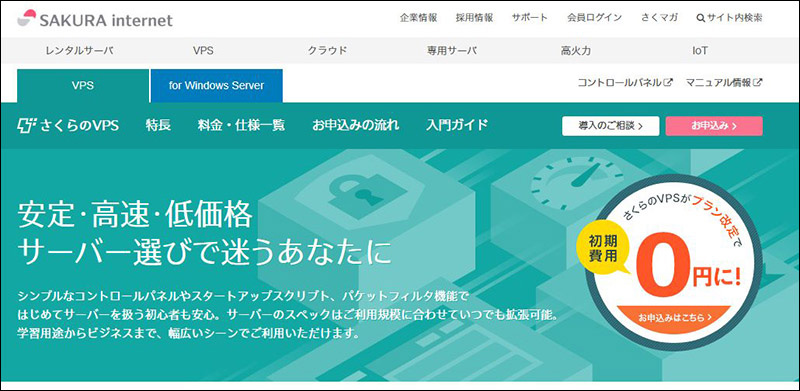This screenshot has width=800, height=391.
Task: Click the 導入のご相談 button
Action: click(611, 126)
